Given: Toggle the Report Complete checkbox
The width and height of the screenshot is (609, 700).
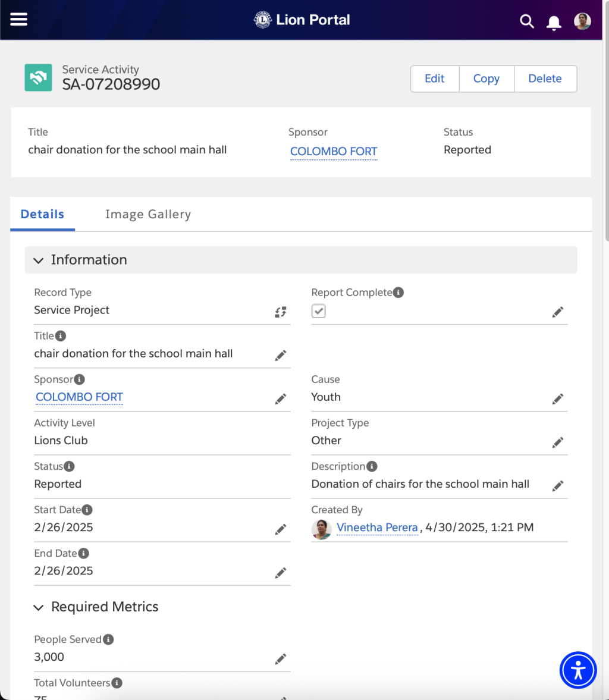Looking at the screenshot, I should pos(318,310).
